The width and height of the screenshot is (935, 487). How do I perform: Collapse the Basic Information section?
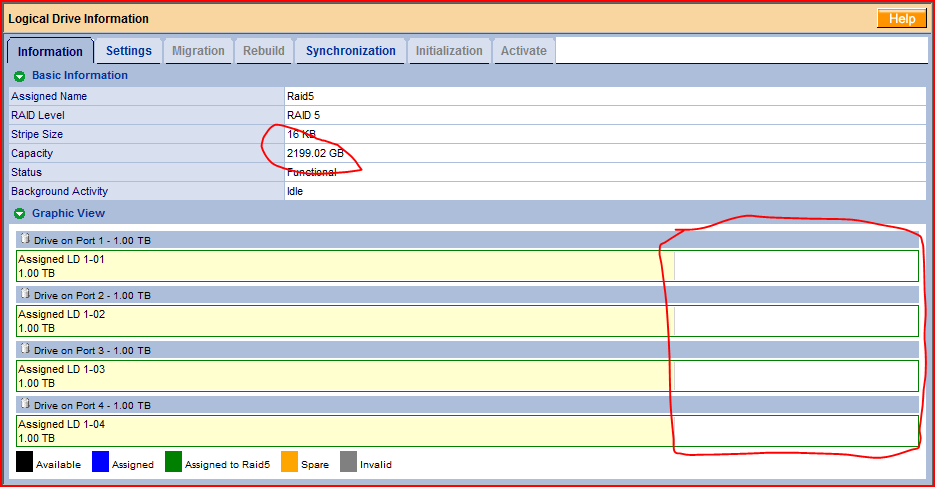tap(19, 76)
